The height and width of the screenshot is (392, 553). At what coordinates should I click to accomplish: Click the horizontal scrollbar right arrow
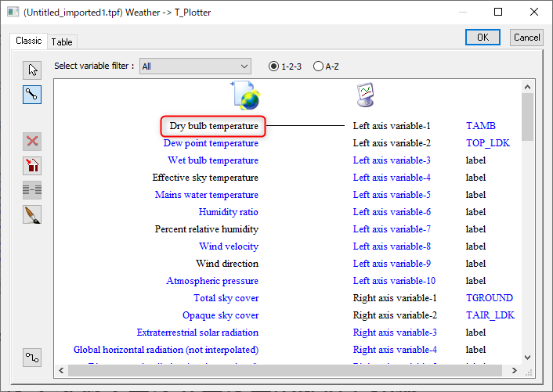514,369
